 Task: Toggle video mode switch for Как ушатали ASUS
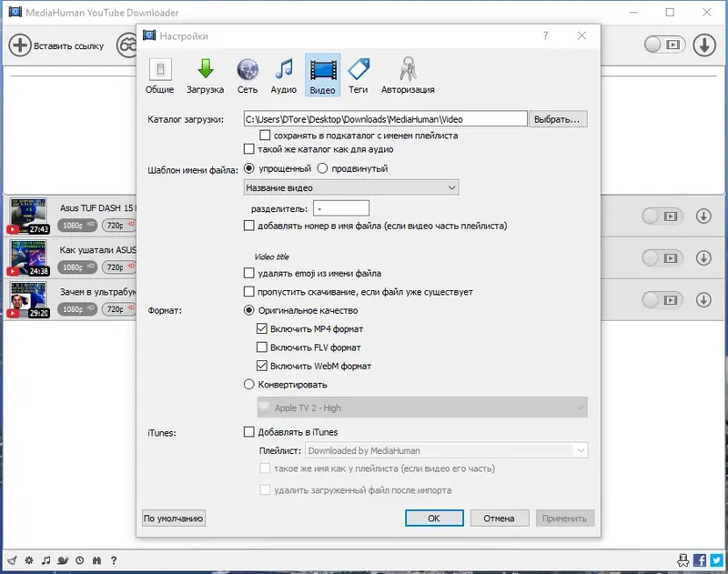pos(662,258)
